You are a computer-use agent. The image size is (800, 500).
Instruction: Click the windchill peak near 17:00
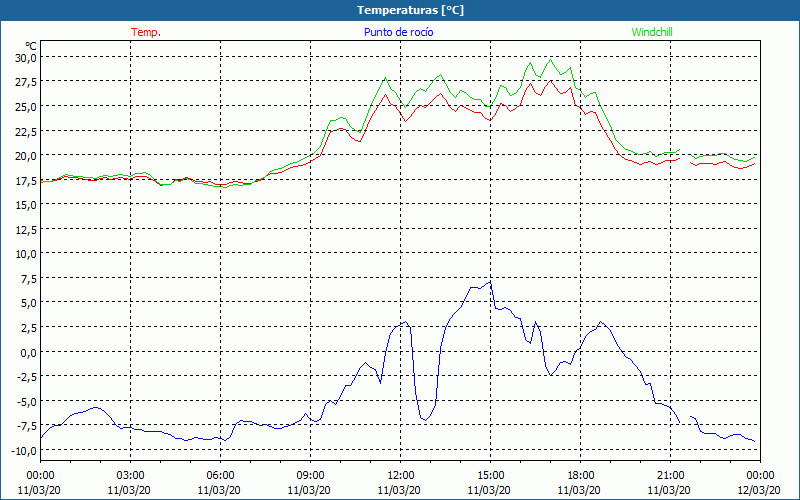click(550, 60)
